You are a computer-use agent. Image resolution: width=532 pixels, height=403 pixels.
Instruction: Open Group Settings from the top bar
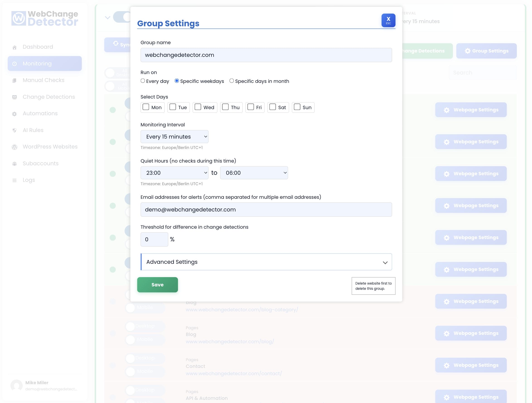(486, 51)
